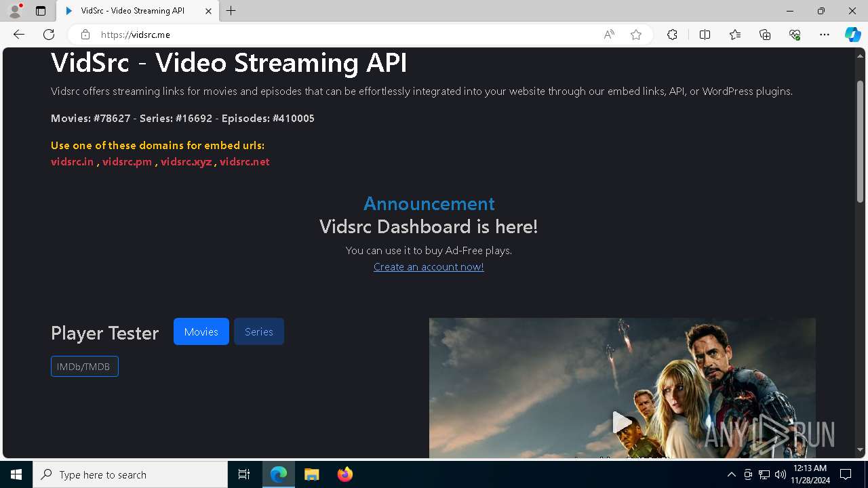The height and width of the screenshot is (488, 868).
Task: Open the vidsrc.net domain link
Action: tap(244, 161)
